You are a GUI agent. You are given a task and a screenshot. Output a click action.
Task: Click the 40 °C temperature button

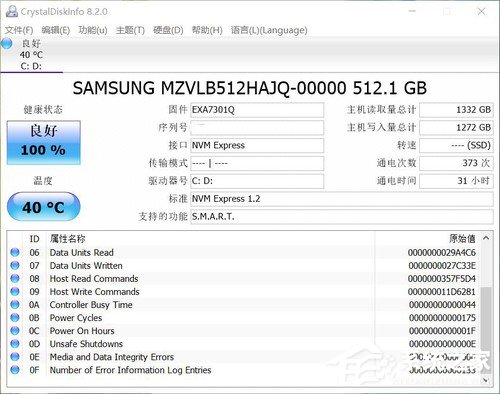pyautogui.click(x=43, y=207)
